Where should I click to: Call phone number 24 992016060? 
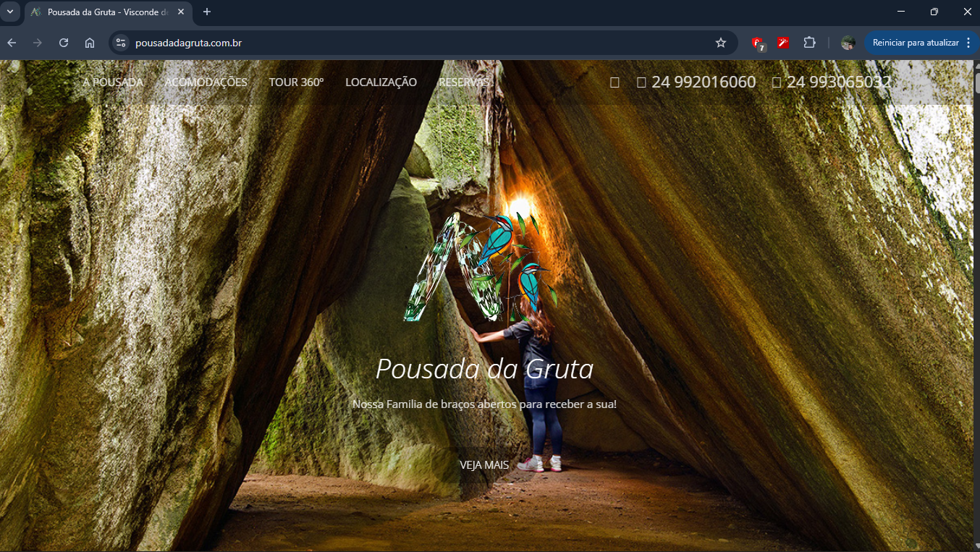(x=703, y=82)
